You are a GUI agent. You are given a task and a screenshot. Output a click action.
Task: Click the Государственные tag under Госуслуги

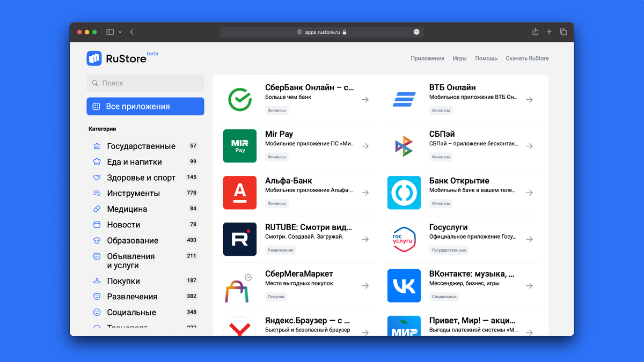point(449,250)
